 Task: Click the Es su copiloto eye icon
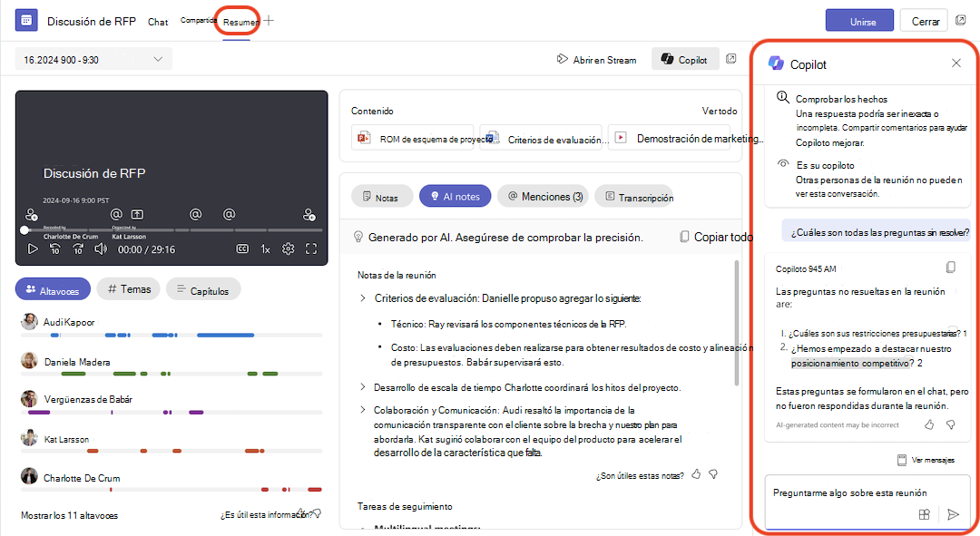pos(782,163)
